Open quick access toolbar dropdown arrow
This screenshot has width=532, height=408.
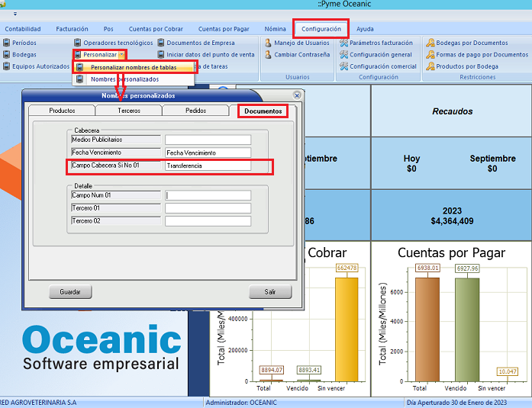pos(15,14)
